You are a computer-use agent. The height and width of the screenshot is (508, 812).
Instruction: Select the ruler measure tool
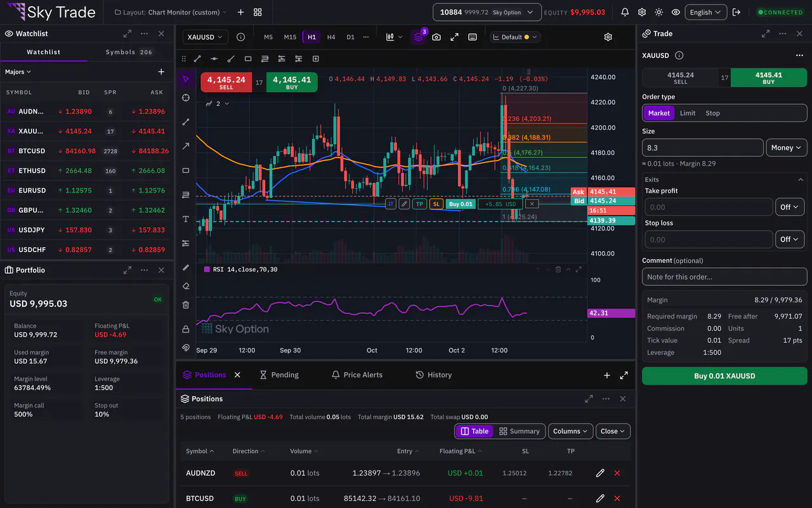186,267
